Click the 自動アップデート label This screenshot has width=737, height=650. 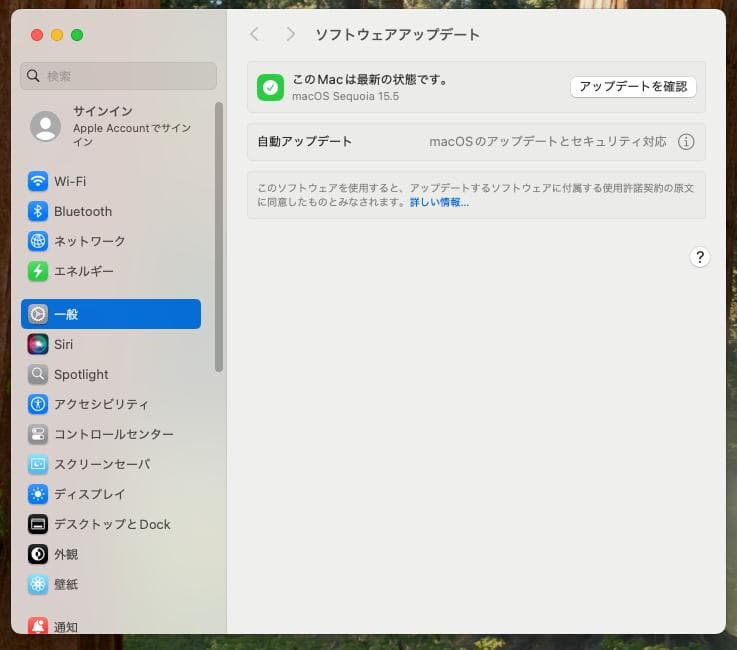point(304,141)
